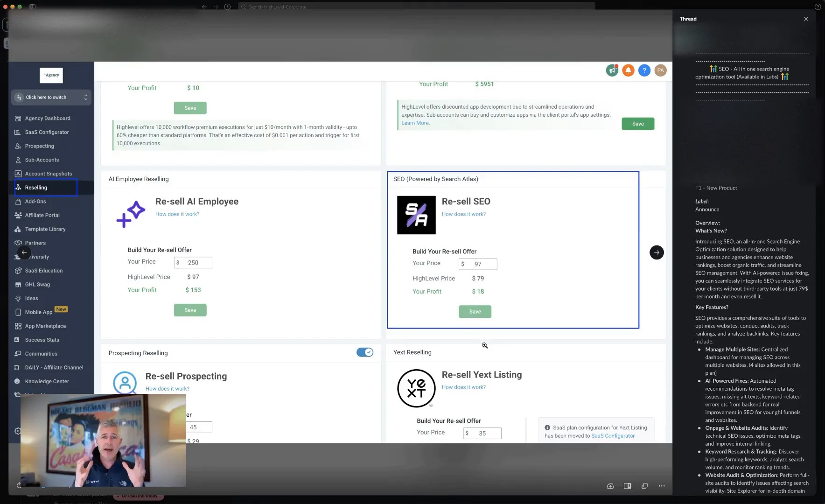Click the settings gear icon
825x504 pixels.
coord(17,431)
